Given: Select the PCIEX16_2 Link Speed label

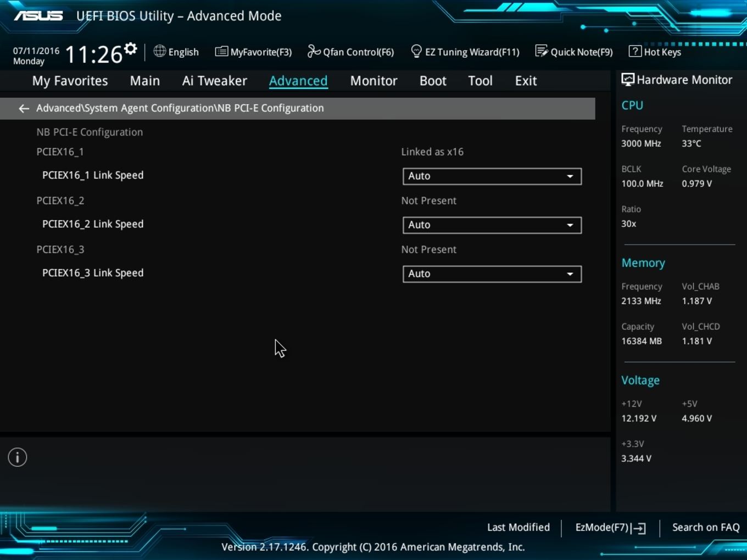Looking at the screenshot, I should coord(93,224).
